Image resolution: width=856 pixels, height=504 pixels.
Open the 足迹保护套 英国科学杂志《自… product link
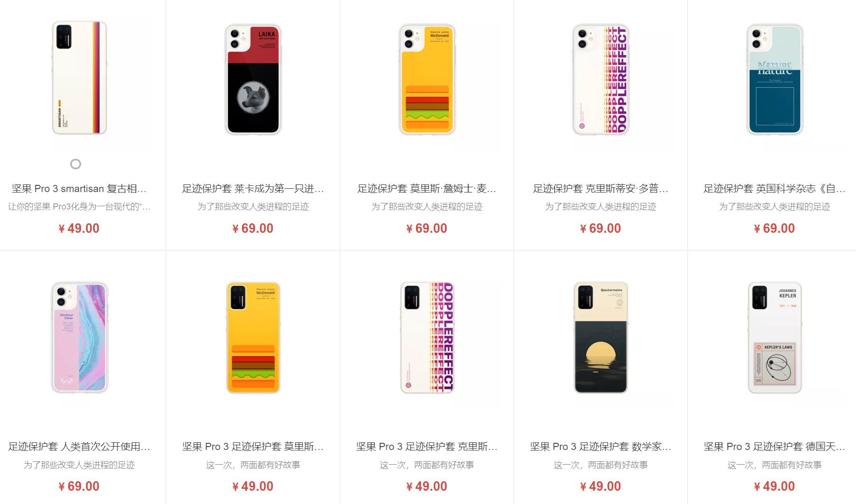pos(774,189)
